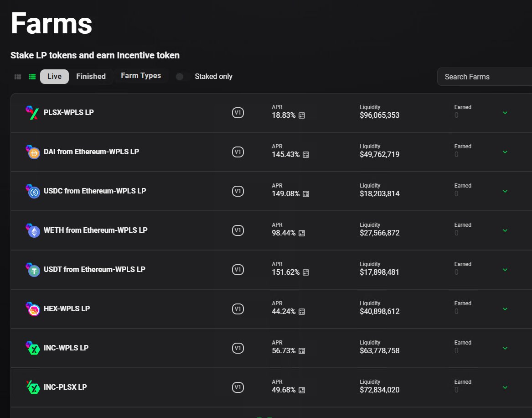Open APR calculator for DAI from Ethereum-WPLS LP
The image size is (532, 418).
tap(306, 155)
